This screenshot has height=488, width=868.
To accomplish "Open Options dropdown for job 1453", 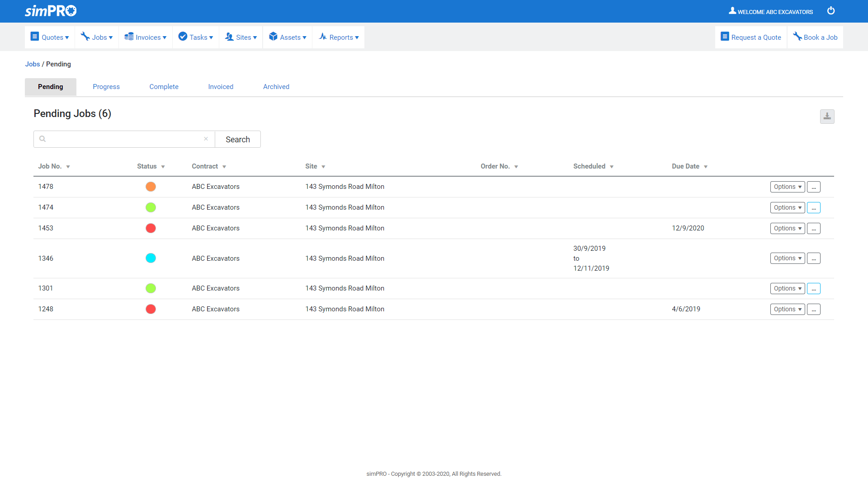I will 788,228.
